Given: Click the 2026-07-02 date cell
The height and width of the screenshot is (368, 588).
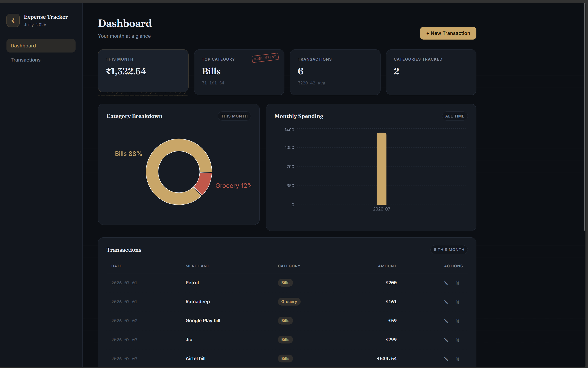Looking at the screenshot, I should (x=124, y=321).
